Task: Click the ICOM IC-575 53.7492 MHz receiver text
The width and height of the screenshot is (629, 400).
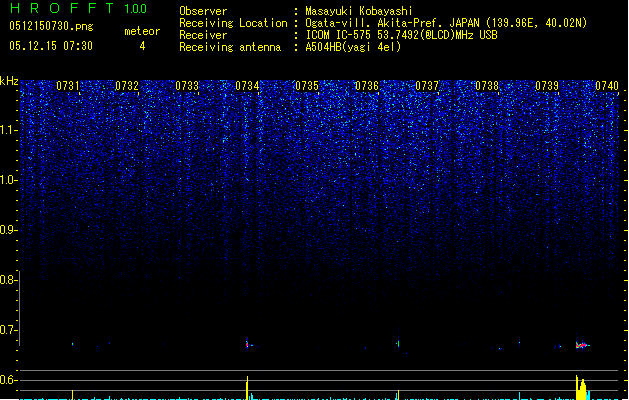Action: 401,35
